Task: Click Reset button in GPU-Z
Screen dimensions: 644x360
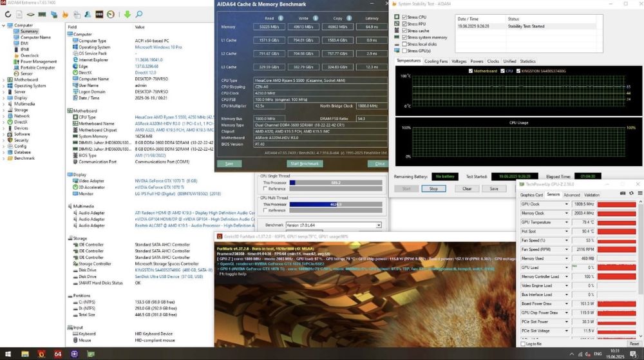Action: 634,344
